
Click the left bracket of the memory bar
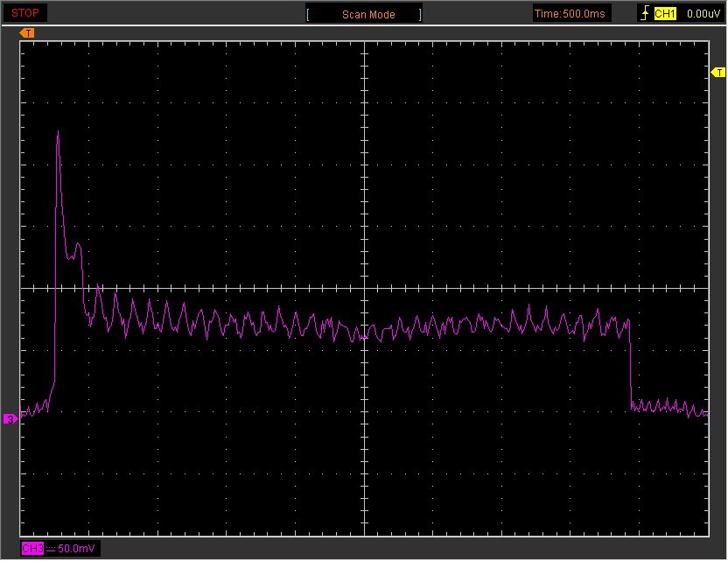point(308,14)
